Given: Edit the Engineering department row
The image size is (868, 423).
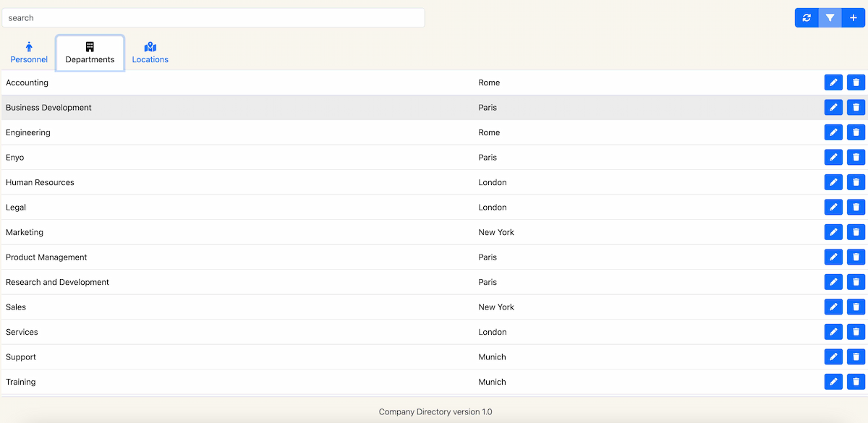Looking at the screenshot, I should (x=833, y=132).
